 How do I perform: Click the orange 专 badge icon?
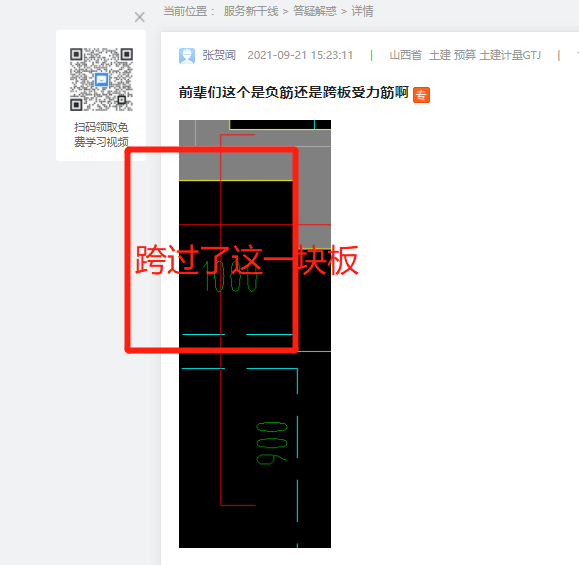tap(421, 95)
